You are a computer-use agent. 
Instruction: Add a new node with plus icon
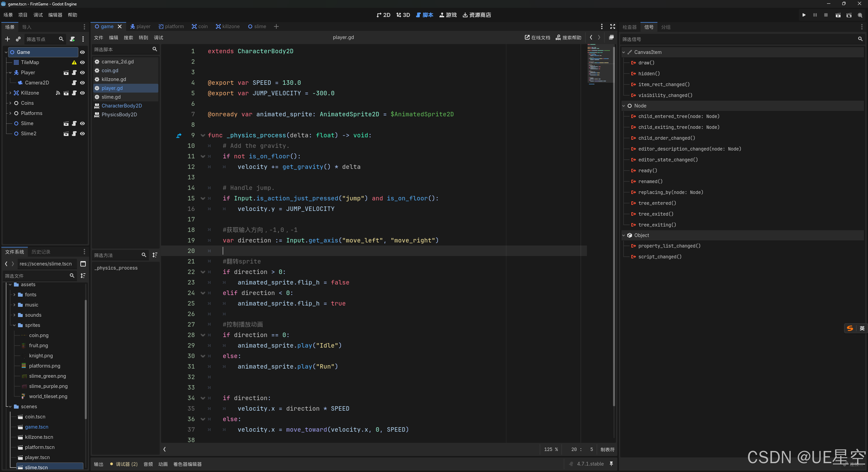point(7,39)
